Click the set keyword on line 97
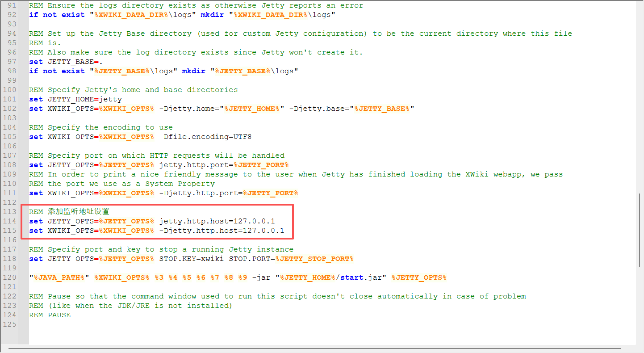Image resolution: width=644 pixels, height=353 pixels. tap(36, 61)
